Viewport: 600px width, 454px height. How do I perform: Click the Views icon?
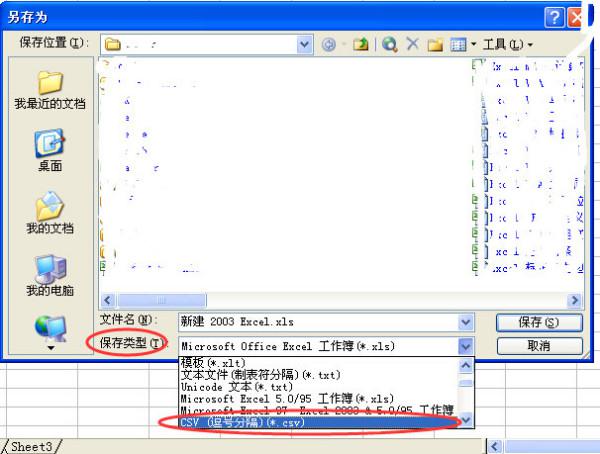[x=458, y=45]
